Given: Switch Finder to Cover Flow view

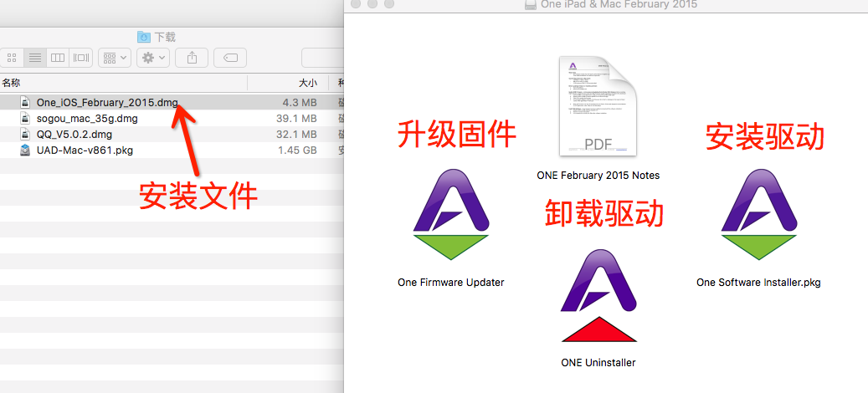Looking at the screenshot, I should click(x=81, y=58).
